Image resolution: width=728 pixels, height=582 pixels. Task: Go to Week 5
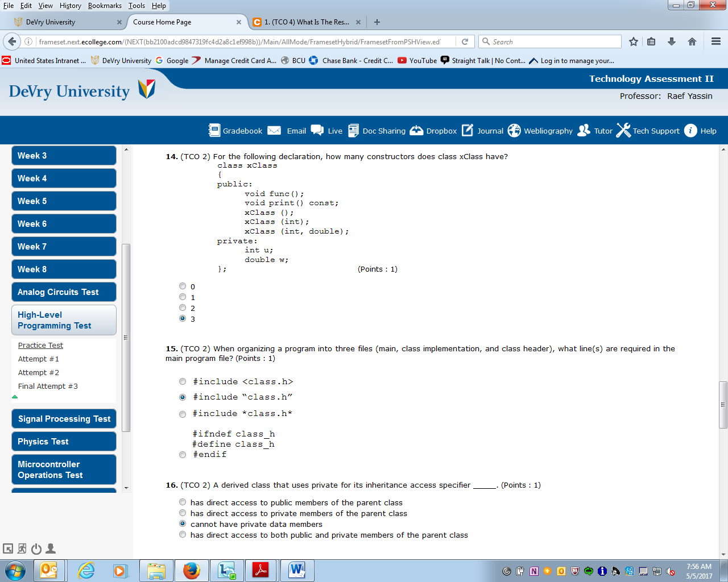(64, 201)
